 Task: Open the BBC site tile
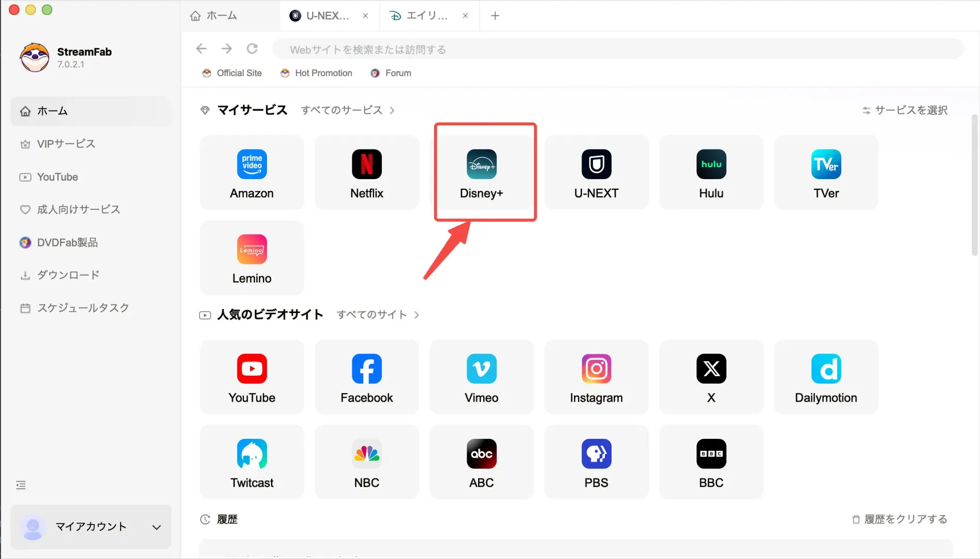pos(711,462)
